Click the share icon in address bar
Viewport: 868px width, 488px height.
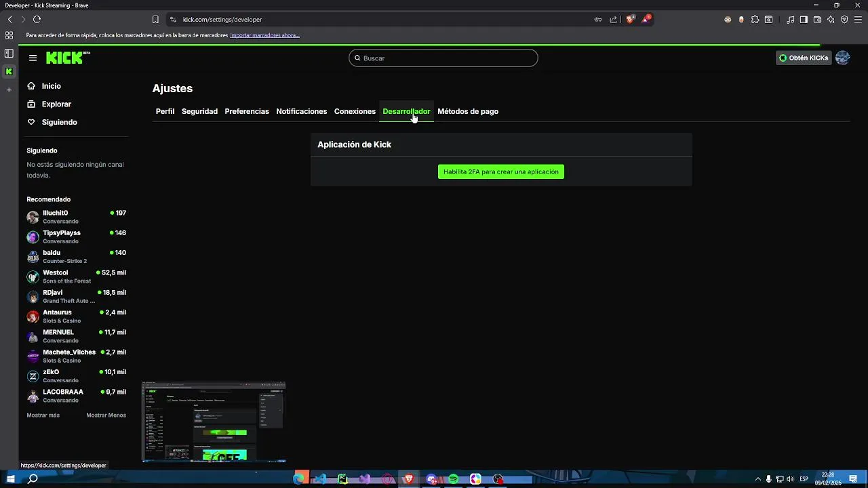point(614,20)
